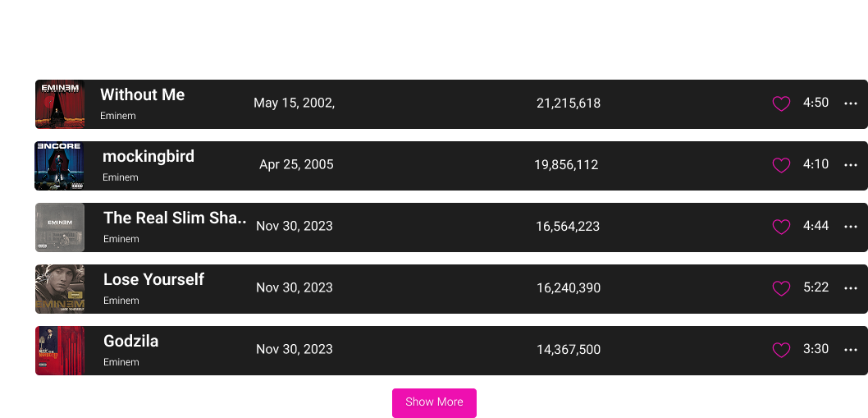Heart the Lose Yourself song
Viewport: 868px width, 418px height.
pyautogui.click(x=781, y=288)
